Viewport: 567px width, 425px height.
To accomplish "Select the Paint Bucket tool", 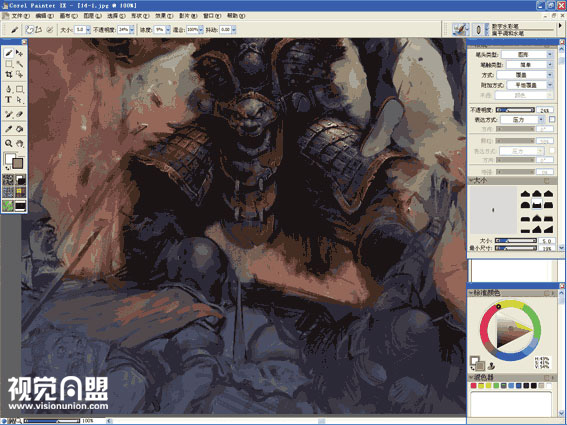I will (19, 129).
